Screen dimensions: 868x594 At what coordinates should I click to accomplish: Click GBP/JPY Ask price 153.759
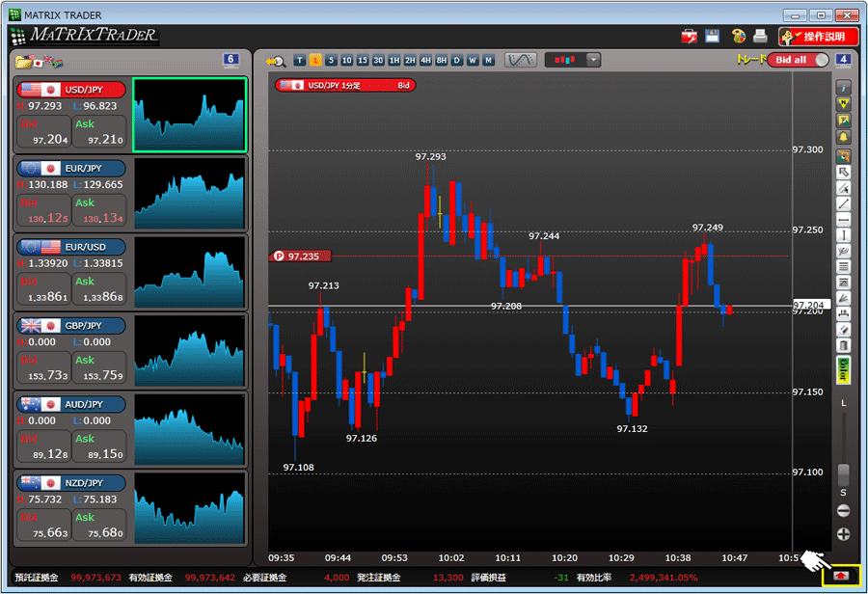[99, 367]
